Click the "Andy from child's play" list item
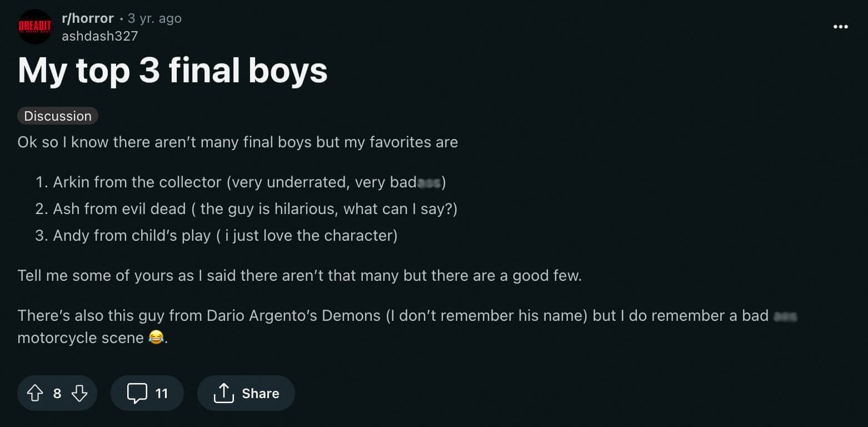Viewport: 868px width, 427px height. tap(225, 235)
